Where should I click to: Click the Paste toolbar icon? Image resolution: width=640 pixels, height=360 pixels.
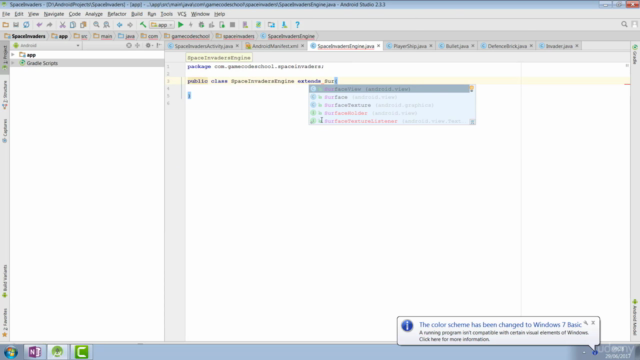(x=83, y=25)
